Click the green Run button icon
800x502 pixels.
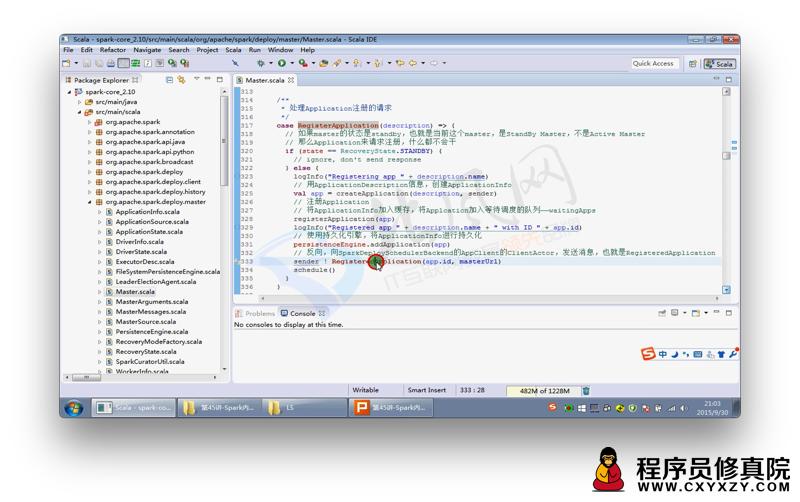coord(282,63)
